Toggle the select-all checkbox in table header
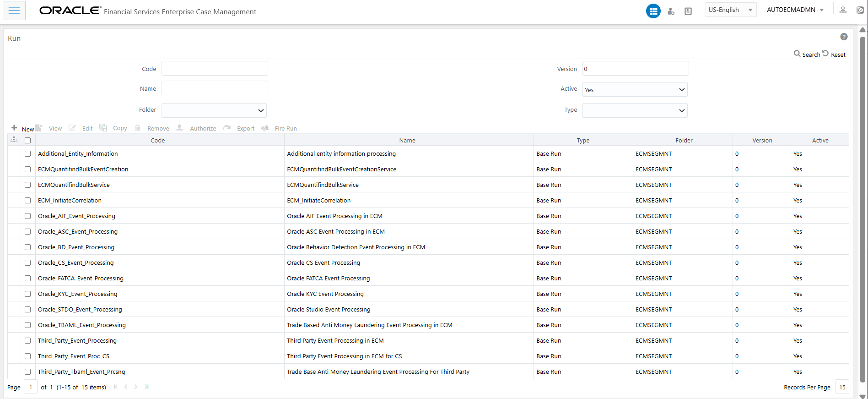Viewport: 868px width, 399px height. (28, 141)
